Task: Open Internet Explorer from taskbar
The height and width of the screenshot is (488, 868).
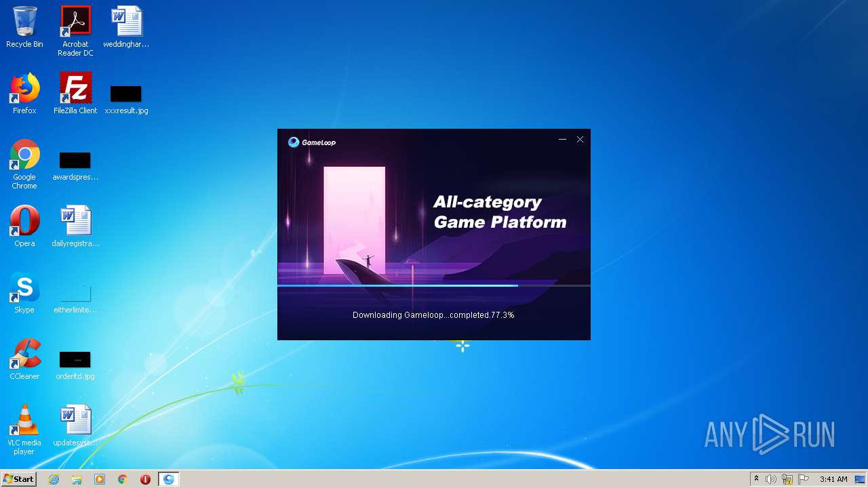Action: pyautogui.click(x=54, y=479)
